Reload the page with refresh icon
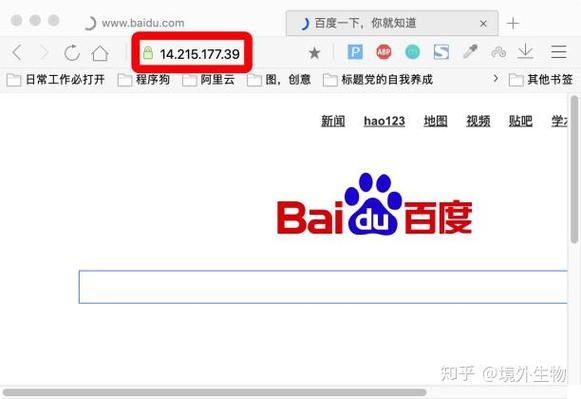The width and height of the screenshot is (581, 399). click(x=72, y=53)
